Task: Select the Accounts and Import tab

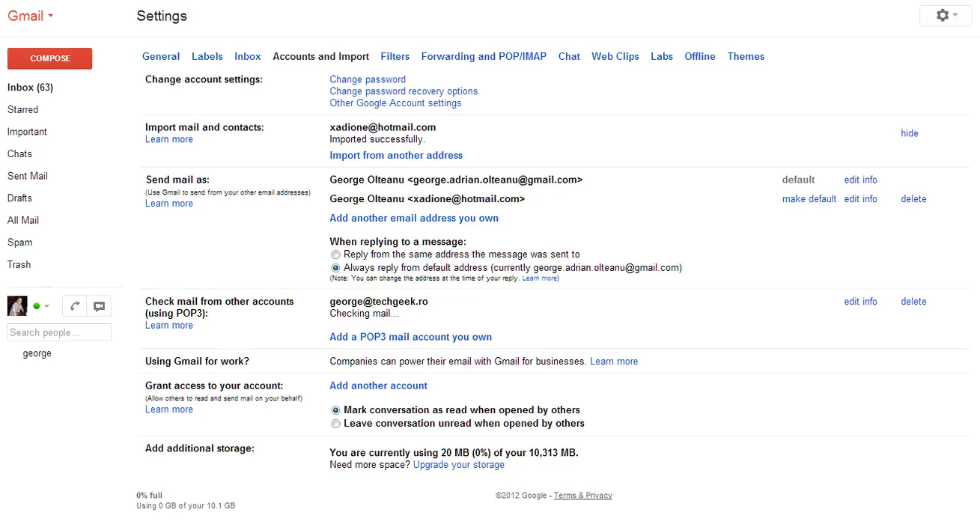Action: click(321, 56)
